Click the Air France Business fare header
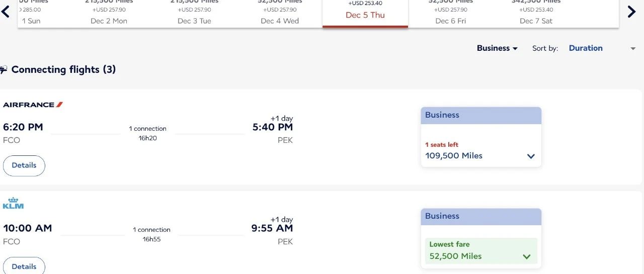 click(481, 115)
